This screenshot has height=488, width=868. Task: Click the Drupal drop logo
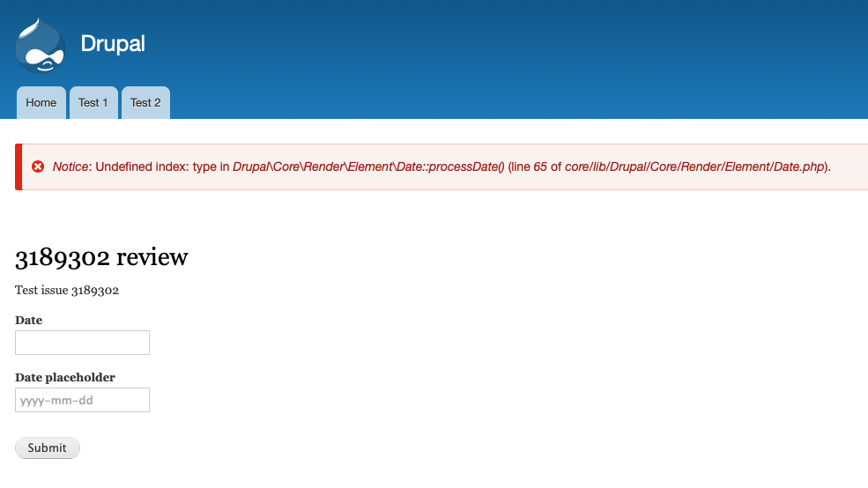point(40,46)
